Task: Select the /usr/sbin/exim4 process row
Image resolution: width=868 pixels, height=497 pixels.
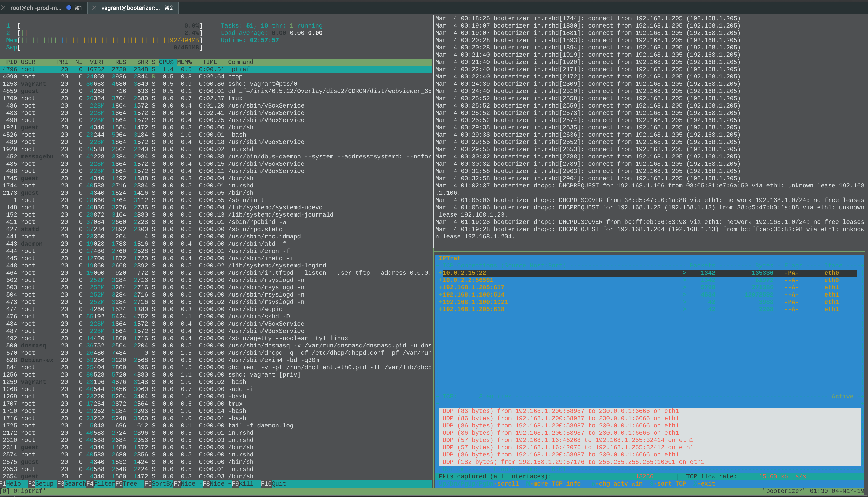Action: [216, 360]
